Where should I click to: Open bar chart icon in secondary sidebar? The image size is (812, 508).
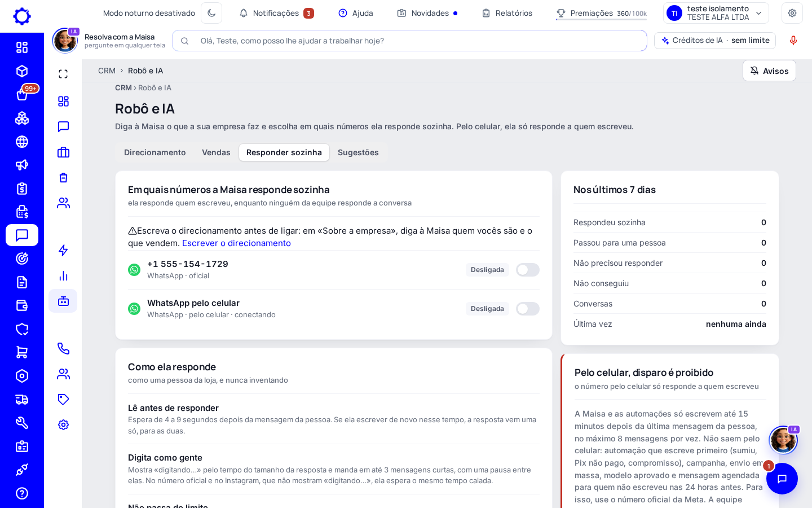pos(63,275)
